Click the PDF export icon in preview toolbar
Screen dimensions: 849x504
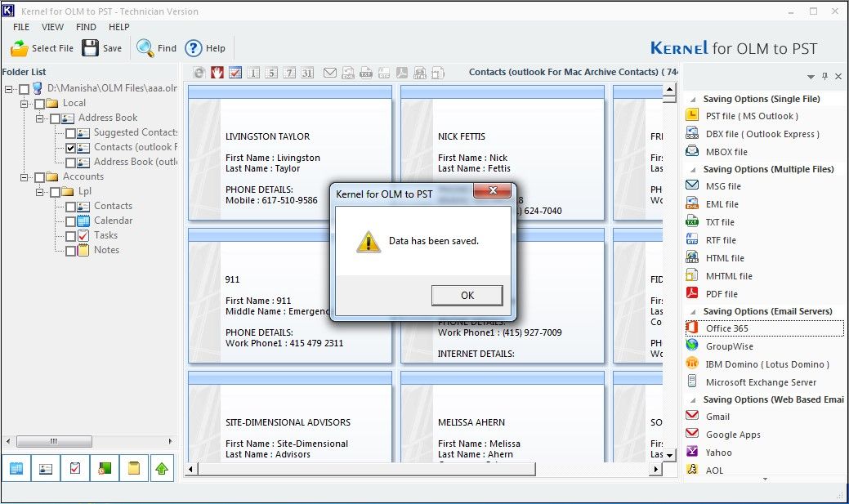click(x=402, y=73)
